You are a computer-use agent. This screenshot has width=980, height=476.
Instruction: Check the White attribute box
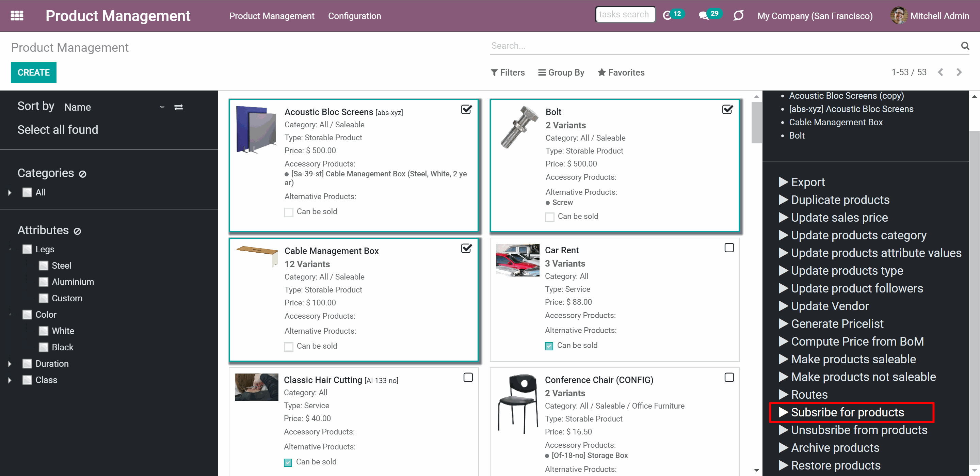point(44,331)
